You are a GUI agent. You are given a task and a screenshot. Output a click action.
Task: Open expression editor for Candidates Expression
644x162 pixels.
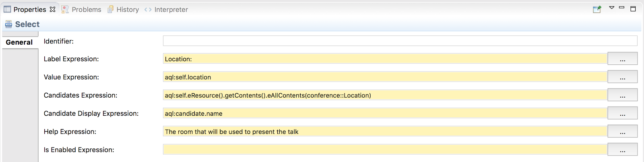click(x=622, y=95)
